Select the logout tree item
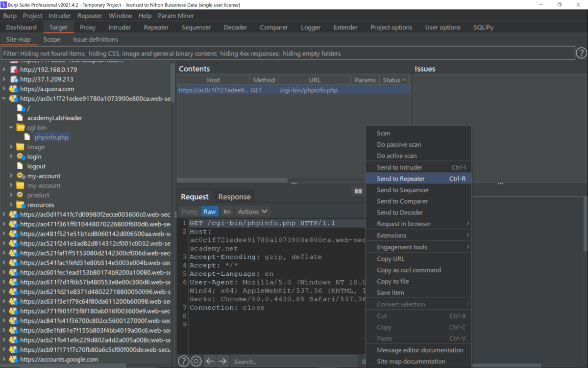This screenshot has width=588, height=368. [36, 166]
